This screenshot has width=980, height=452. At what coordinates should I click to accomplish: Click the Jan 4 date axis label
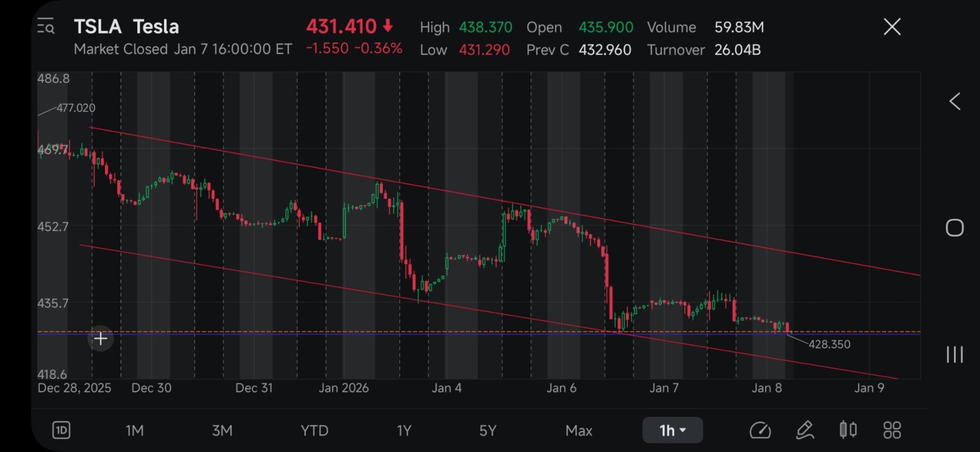click(x=447, y=388)
